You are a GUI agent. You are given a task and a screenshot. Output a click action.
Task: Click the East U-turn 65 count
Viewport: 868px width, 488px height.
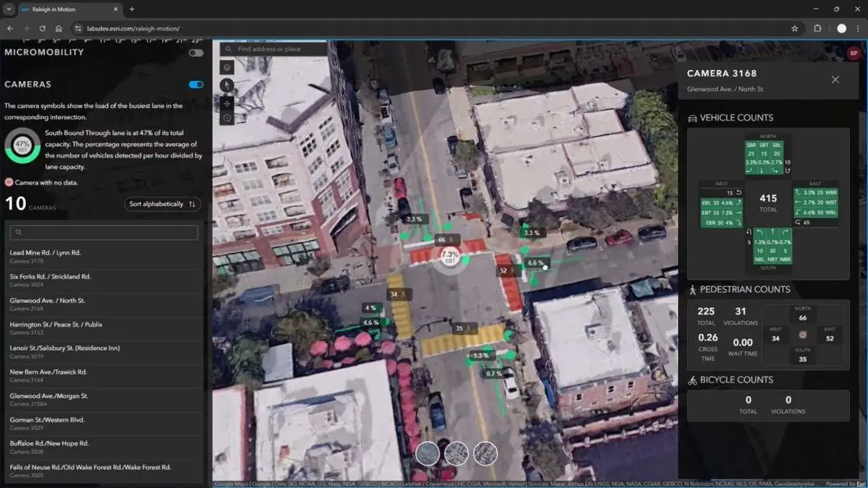(x=801, y=223)
